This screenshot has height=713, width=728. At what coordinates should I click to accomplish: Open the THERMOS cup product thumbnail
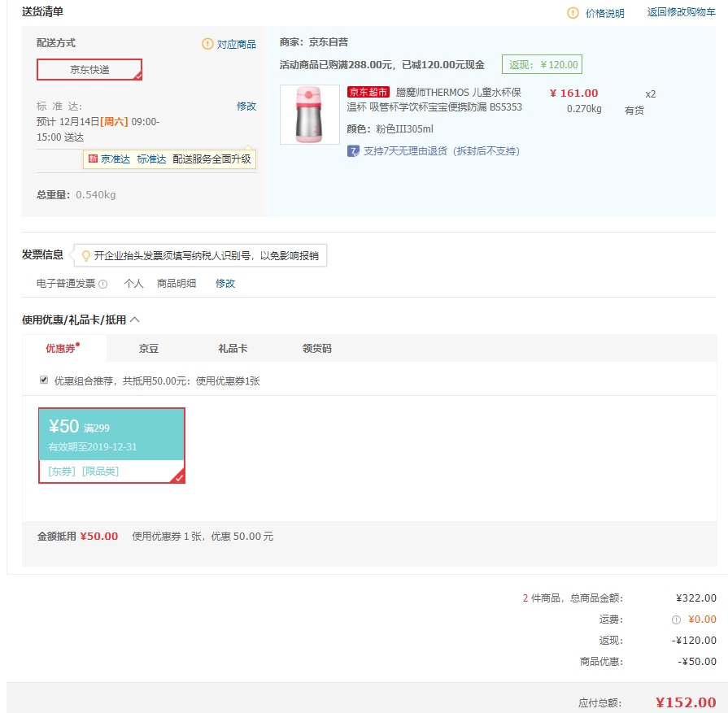point(310,114)
